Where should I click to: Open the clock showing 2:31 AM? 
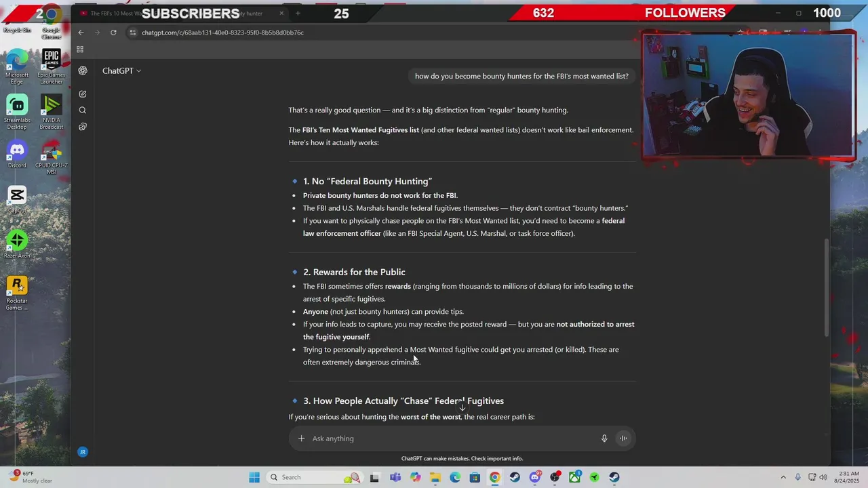pos(848,477)
